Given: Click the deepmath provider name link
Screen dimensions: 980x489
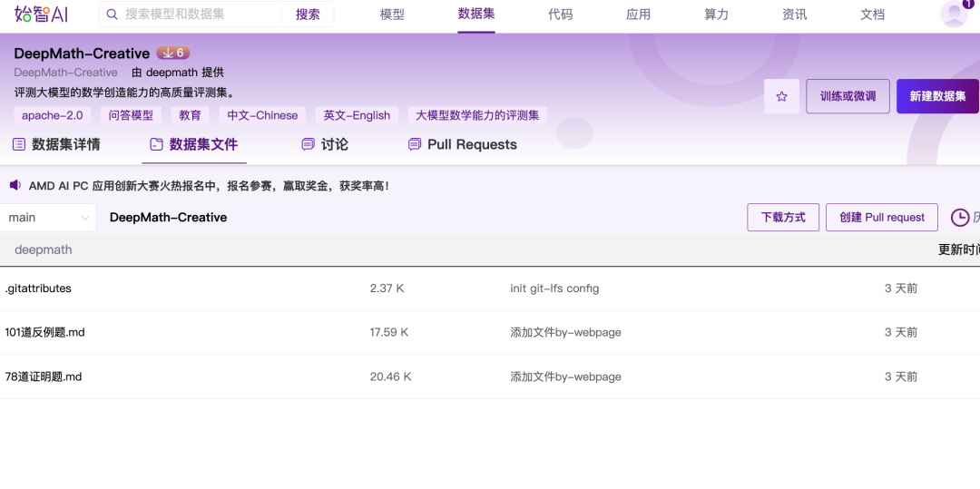Looking at the screenshot, I should click(x=171, y=73).
